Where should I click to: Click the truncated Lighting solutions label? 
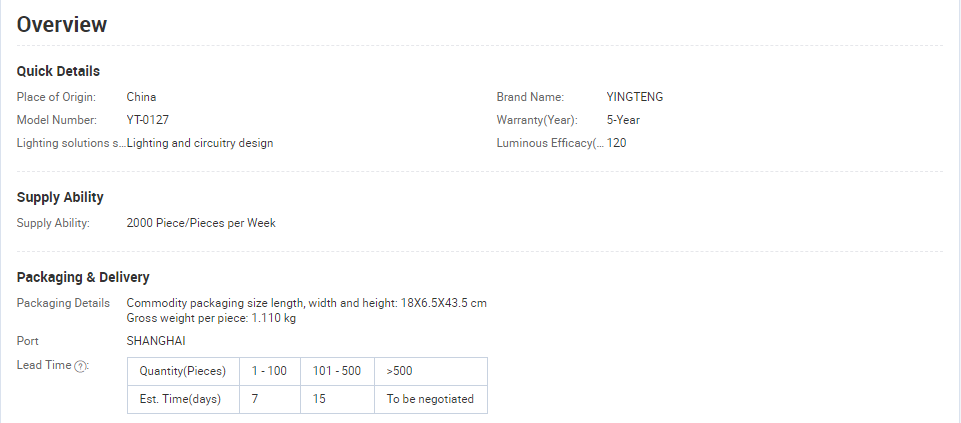71,143
